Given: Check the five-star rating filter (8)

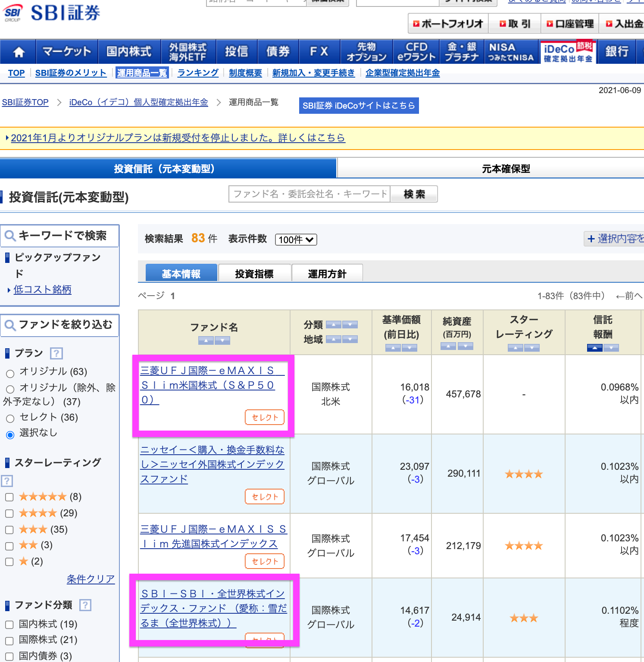Looking at the screenshot, I should pyautogui.click(x=9, y=497).
